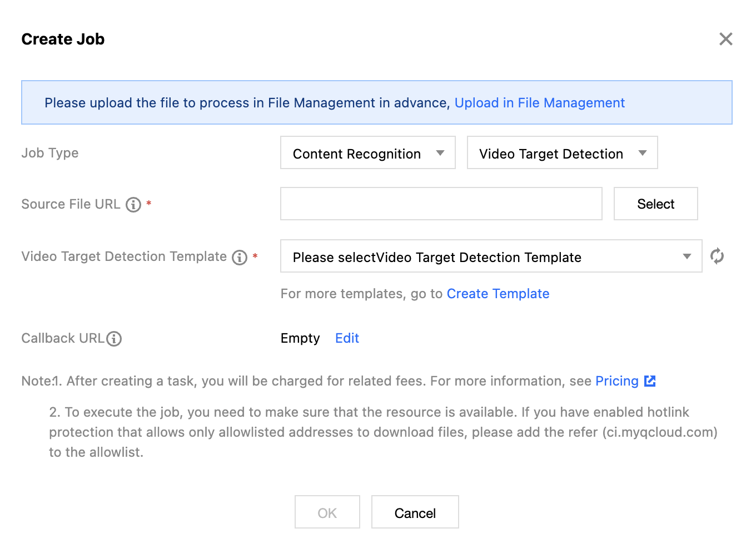756x553 pixels.
Task: Click the Video Target Detection Template info icon
Action: pyautogui.click(x=240, y=257)
